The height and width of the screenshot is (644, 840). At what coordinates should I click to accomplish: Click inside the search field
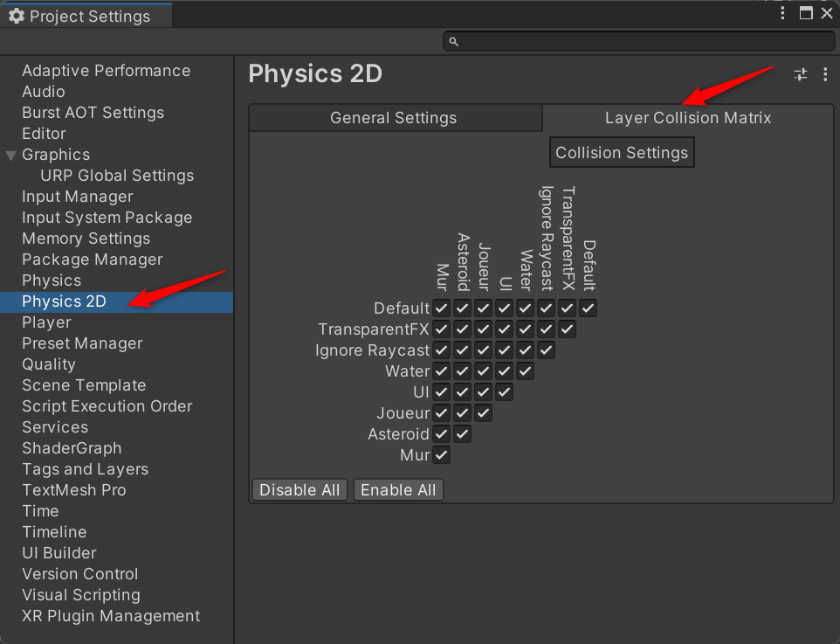click(637, 40)
